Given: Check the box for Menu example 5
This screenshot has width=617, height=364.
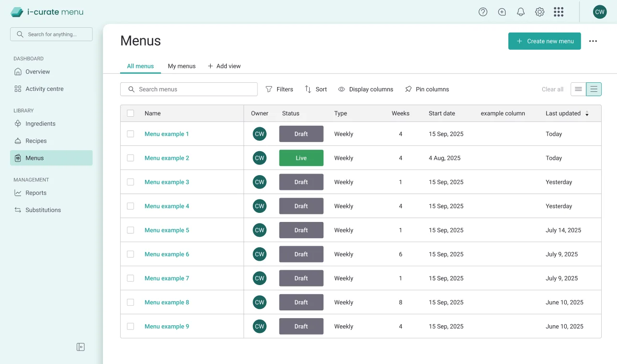Looking at the screenshot, I should (130, 230).
